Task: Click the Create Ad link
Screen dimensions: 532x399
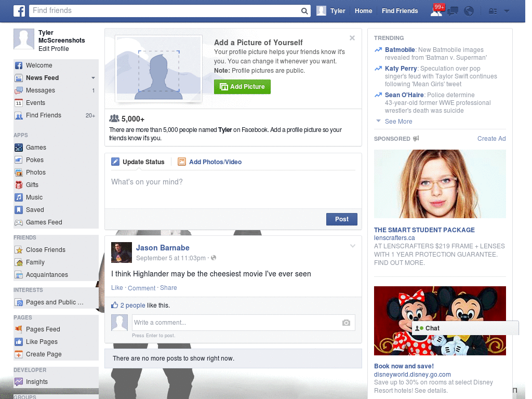Action: pos(491,139)
